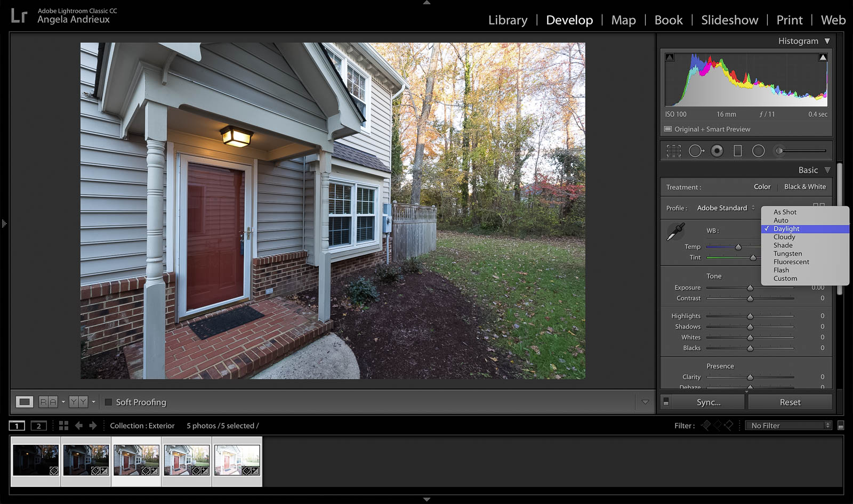853x504 pixels.
Task: Open the No Filter dropdown
Action: pyautogui.click(x=790, y=426)
